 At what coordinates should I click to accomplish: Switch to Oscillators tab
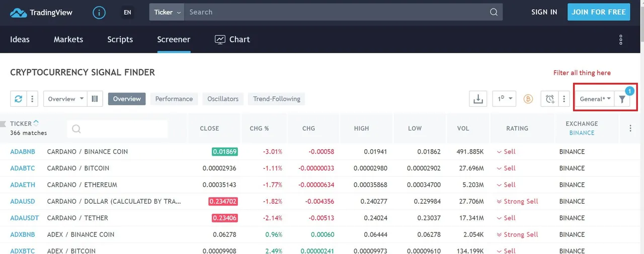[223, 99]
